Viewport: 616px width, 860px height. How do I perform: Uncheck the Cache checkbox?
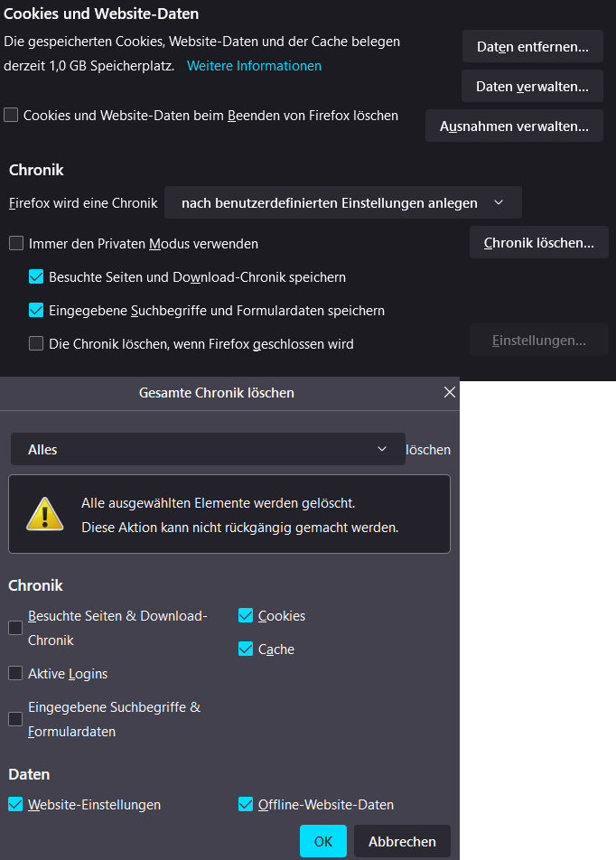(246, 650)
